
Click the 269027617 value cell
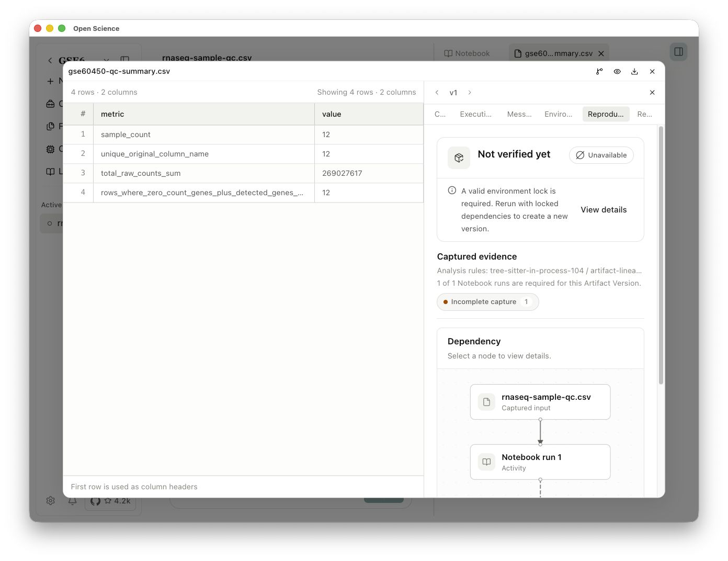point(369,173)
